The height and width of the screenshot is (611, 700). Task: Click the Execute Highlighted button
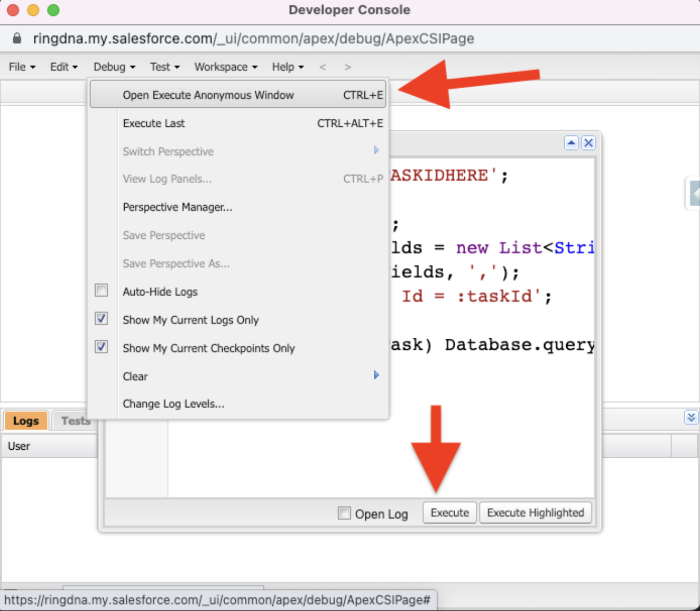pos(535,512)
